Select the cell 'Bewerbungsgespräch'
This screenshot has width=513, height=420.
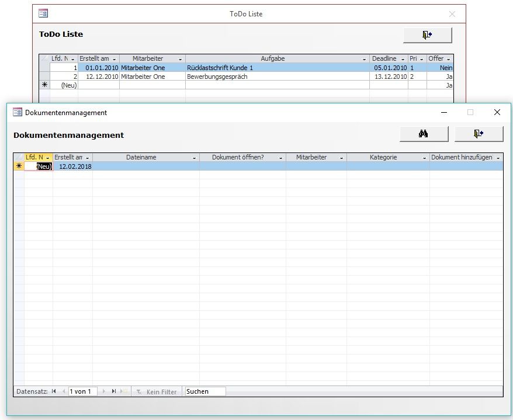tap(278, 77)
